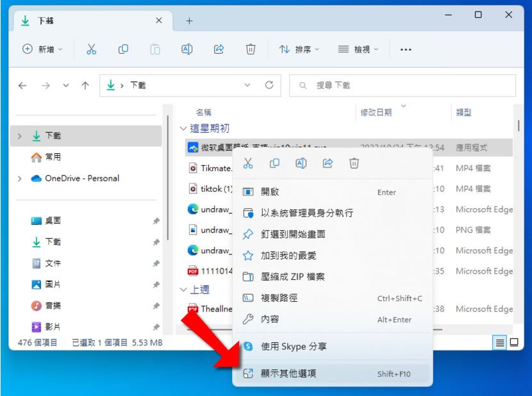Sort by 名稱 column header
532x396 pixels.
click(x=204, y=112)
